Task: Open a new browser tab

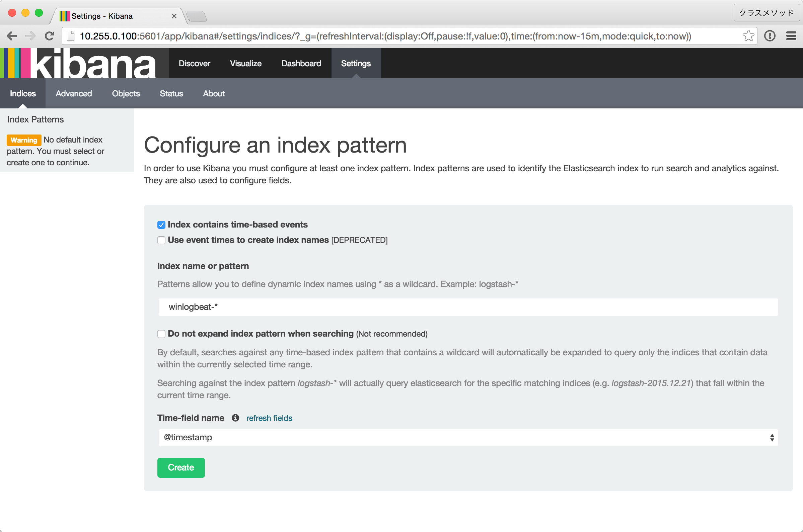Action: point(196,16)
